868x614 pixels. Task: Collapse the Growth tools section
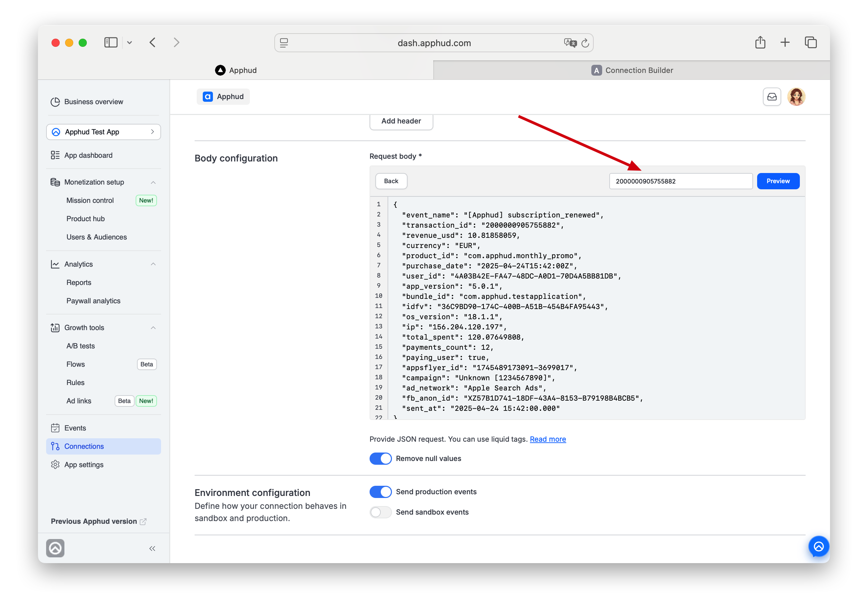coord(153,328)
